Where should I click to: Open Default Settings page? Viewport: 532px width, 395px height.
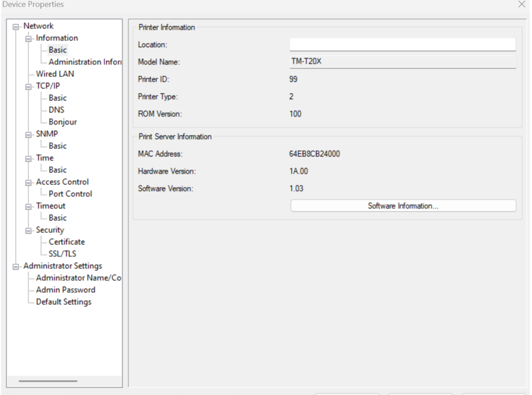point(64,302)
